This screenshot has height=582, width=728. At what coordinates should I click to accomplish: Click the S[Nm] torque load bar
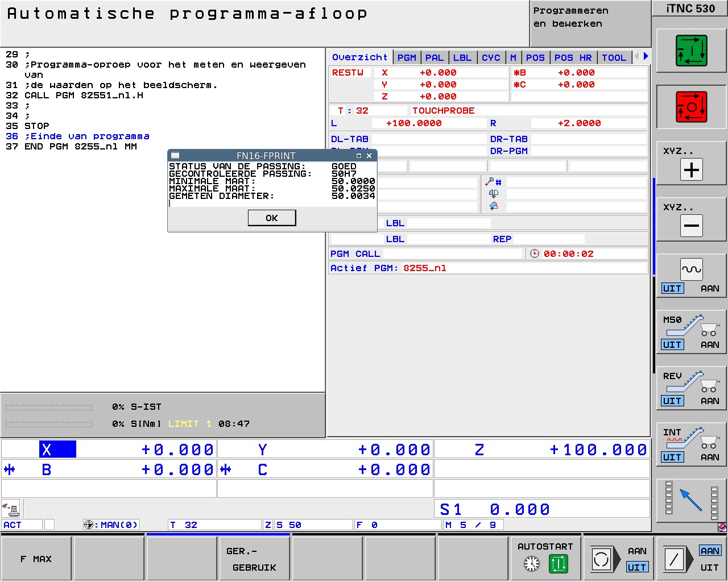coord(48,424)
